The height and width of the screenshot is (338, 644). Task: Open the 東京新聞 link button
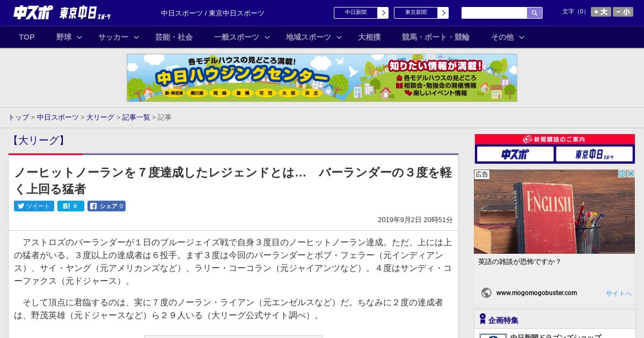coord(416,13)
